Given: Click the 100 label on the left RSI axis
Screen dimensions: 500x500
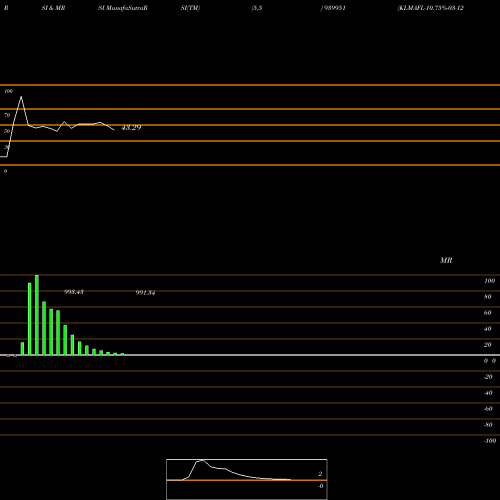Looking at the screenshot, I should 8,91.
